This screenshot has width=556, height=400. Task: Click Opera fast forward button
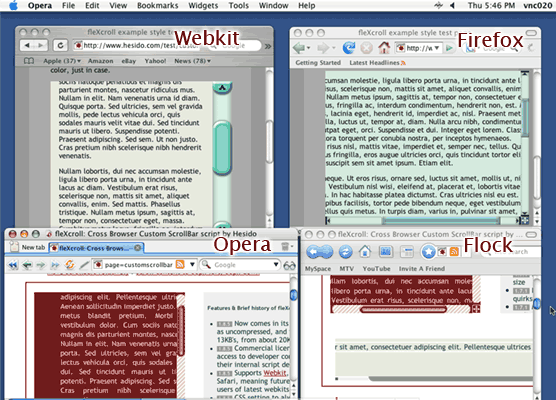pyautogui.click(x=55, y=265)
